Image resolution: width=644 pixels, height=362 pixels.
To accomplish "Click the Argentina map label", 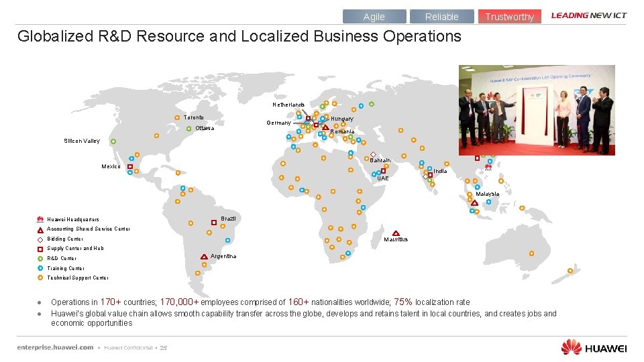I will 223,256.
